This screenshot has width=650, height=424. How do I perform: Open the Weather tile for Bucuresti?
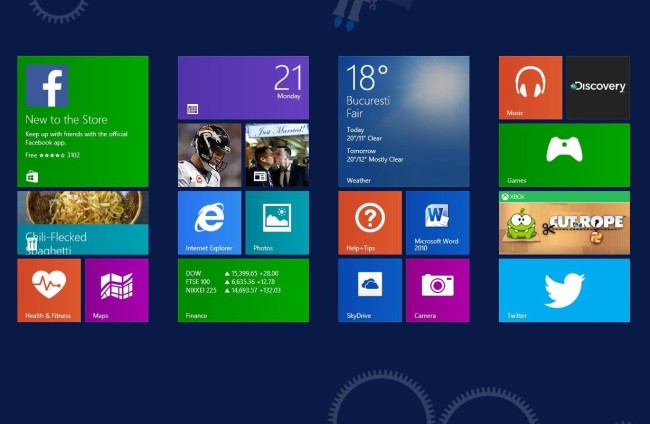point(404,121)
